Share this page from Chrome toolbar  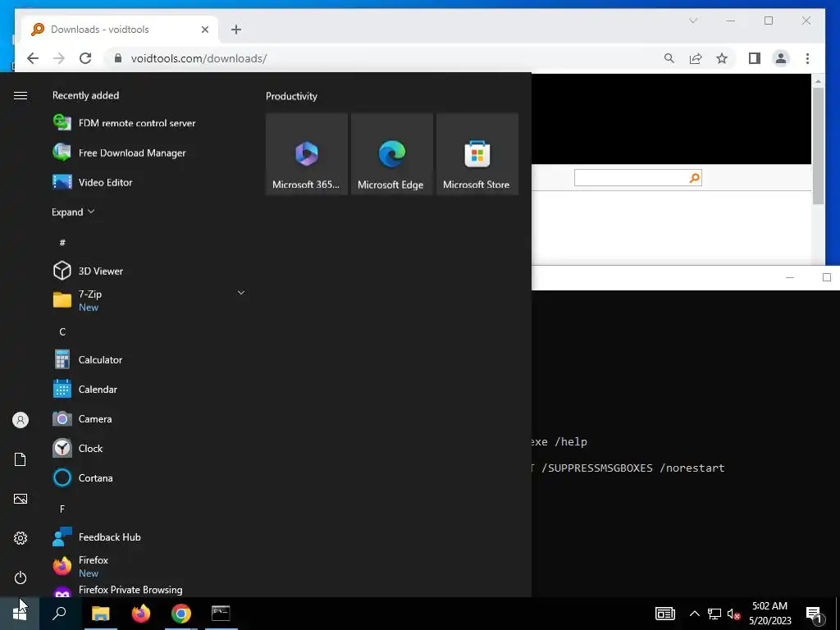[x=696, y=58]
